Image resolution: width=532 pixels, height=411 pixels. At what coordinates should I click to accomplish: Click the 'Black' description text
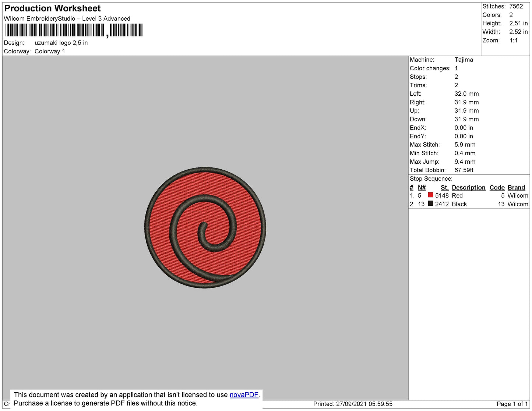pos(459,204)
